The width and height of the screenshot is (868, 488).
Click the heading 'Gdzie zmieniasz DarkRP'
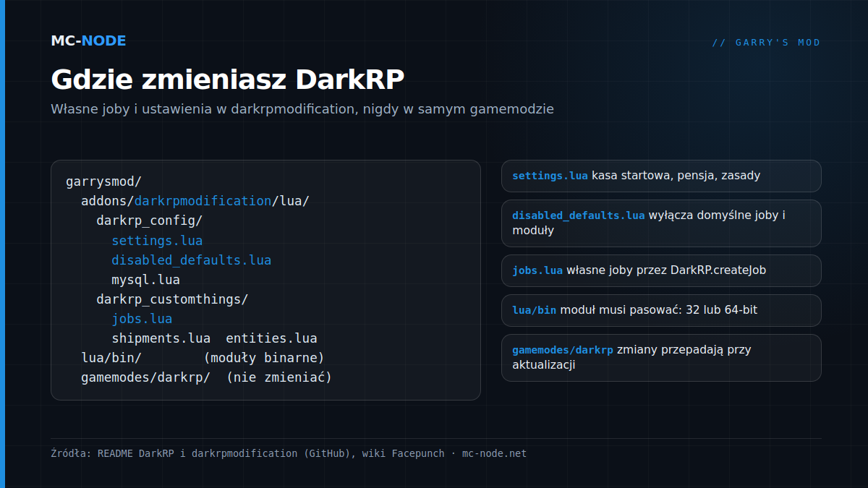227,80
